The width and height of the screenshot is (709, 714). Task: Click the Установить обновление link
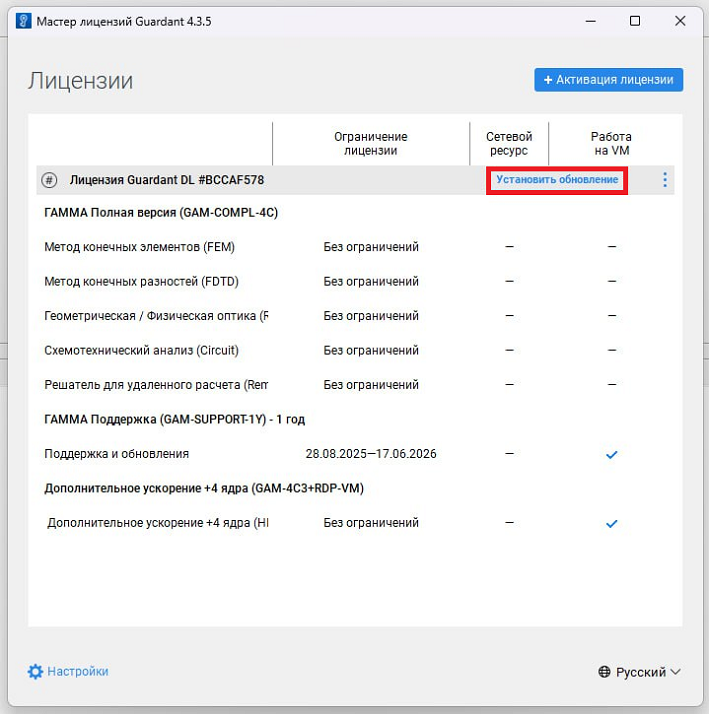[557, 180]
